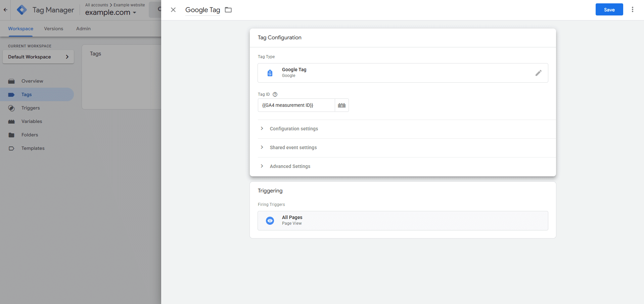Switch to the Versions tab
Viewport: 644px width, 304px height.
coord(53,29)
